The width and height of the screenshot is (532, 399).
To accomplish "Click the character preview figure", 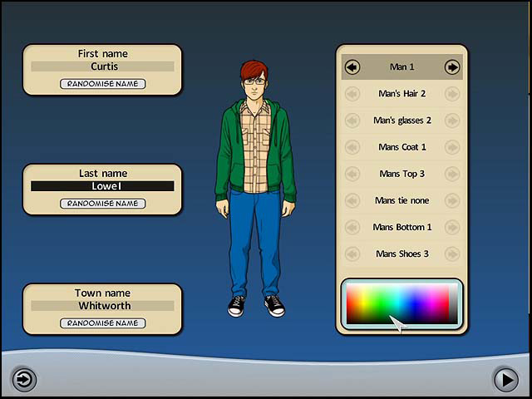I will (255, 189).
